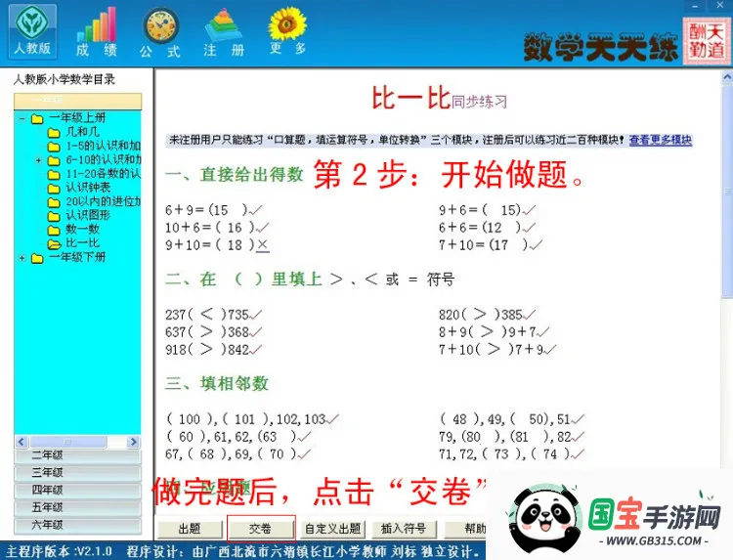Click the comparison blank between 918 and 842
Screen dimensions: 733x560
206,349
